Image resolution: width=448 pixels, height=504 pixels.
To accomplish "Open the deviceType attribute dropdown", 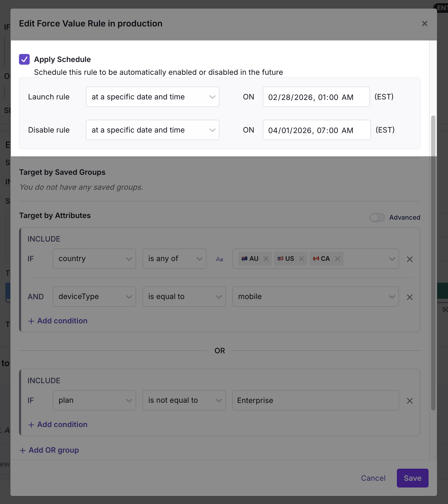I will tap(94, 297).
